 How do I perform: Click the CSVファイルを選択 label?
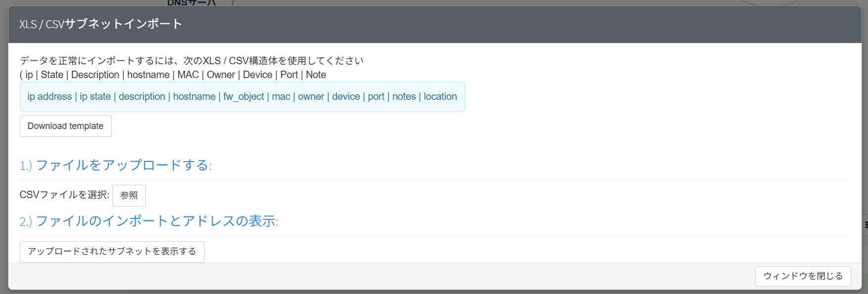coord(64,195)
